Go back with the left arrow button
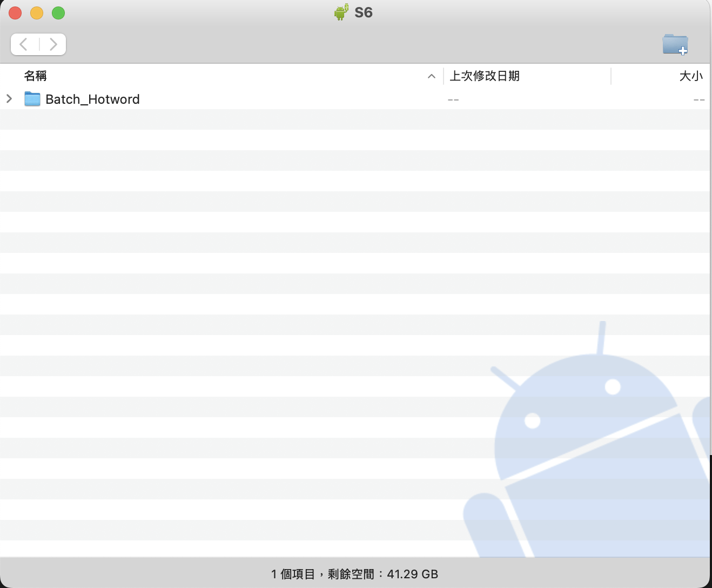The width and height of the screenshot is (712, 588). click(24, 44)
